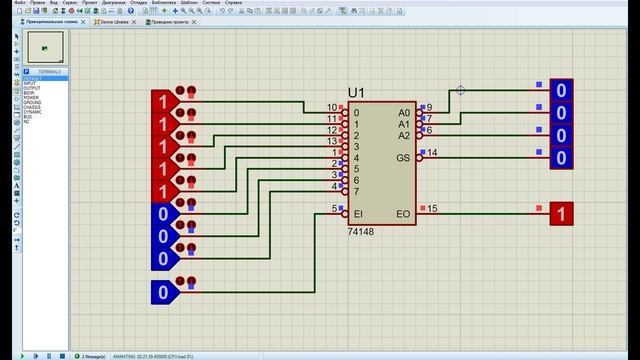The width and height of the screenshot is (640, 360).
Task: Toggle logic state connected to EI pin
Action: point(165,292)
